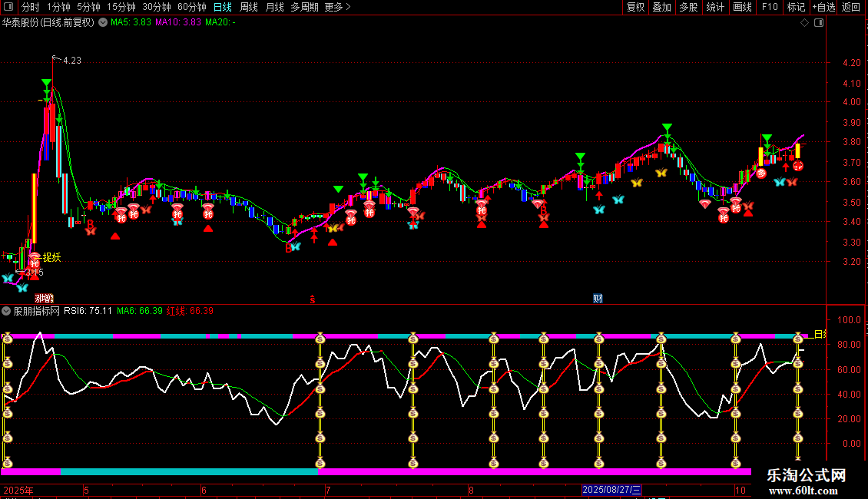Toggle the right side panel icon
This screenshot has height=499, width=868.
pos(819,23)
